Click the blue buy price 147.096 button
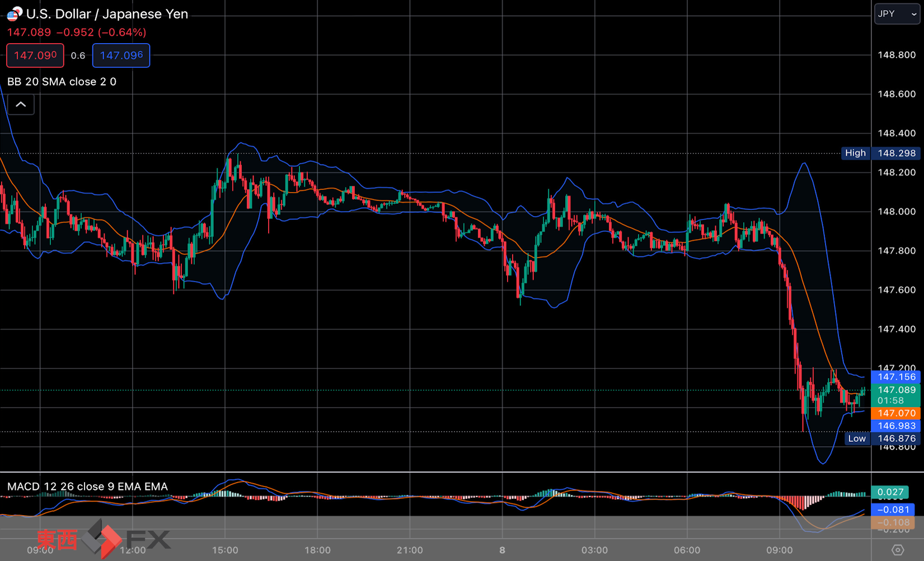 point(121,55)
